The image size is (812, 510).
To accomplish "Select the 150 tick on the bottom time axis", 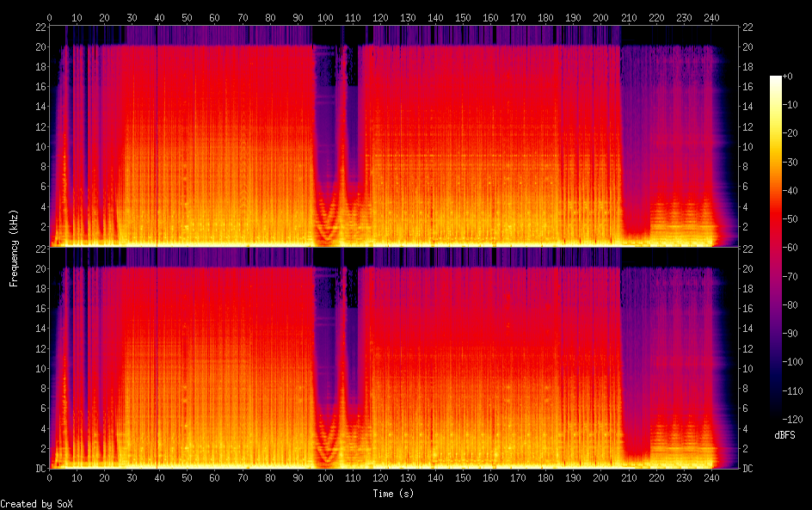I will (x=463, y=477).
